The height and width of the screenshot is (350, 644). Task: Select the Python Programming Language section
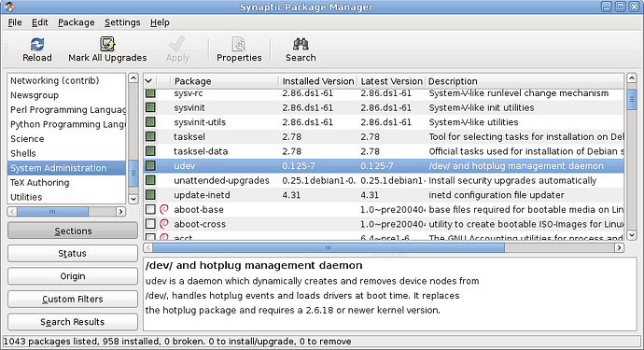pos(66,124)
